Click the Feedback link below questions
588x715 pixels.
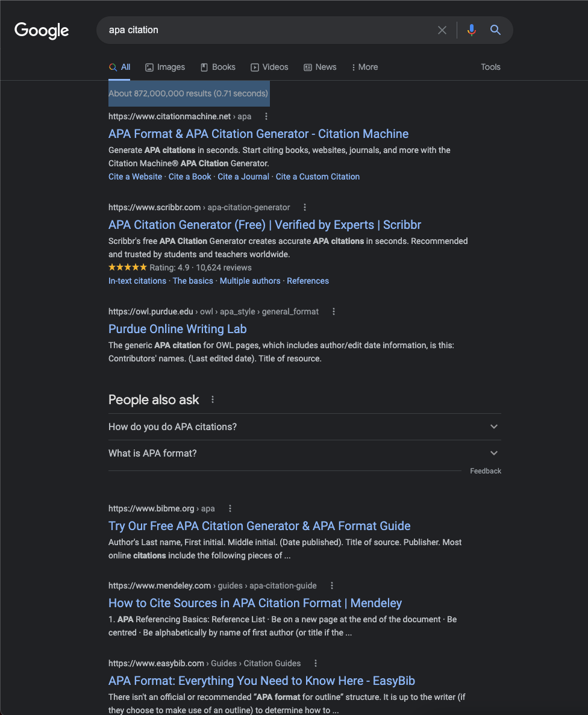[x=486, y=471]
